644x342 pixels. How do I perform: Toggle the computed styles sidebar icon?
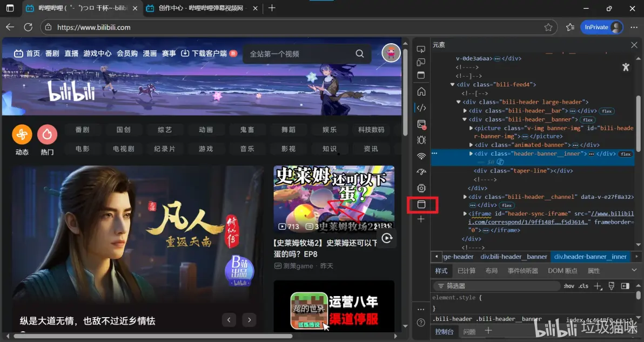(x=625, y=286)
